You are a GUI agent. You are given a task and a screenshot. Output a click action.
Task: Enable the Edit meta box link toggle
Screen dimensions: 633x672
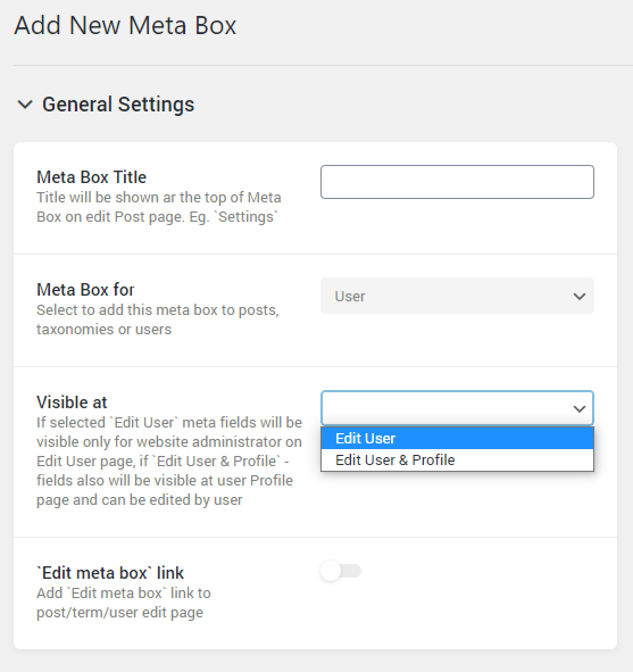(x=341, y=571)
